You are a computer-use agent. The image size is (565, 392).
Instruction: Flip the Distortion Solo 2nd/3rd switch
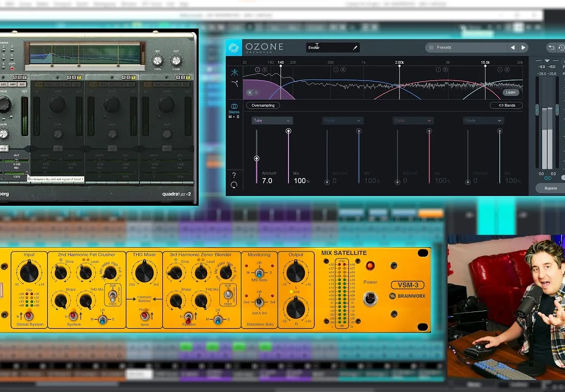click(259, 302)
